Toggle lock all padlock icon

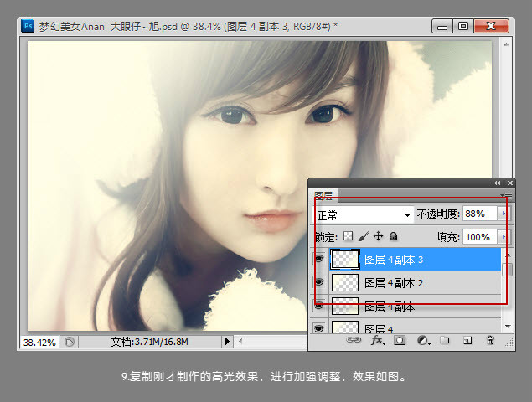392,237
